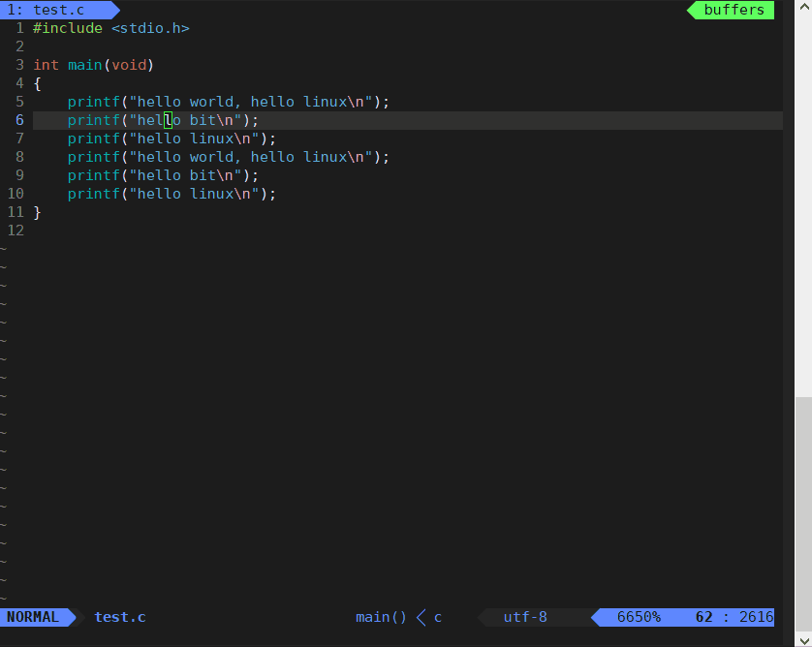Click the vertical scrollbar thumb
The image size is (812, 647).
coord(803,514)
